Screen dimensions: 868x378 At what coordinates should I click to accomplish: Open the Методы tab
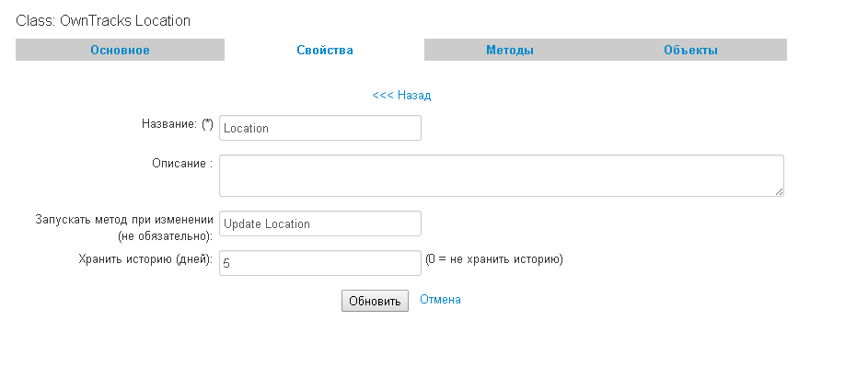point(510,51)
